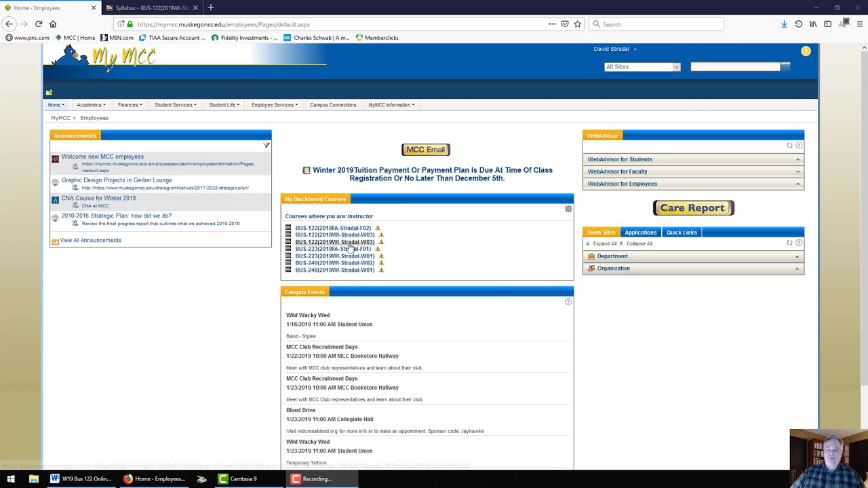
Task: Open the Student Services menu
Action: (176, 105)
